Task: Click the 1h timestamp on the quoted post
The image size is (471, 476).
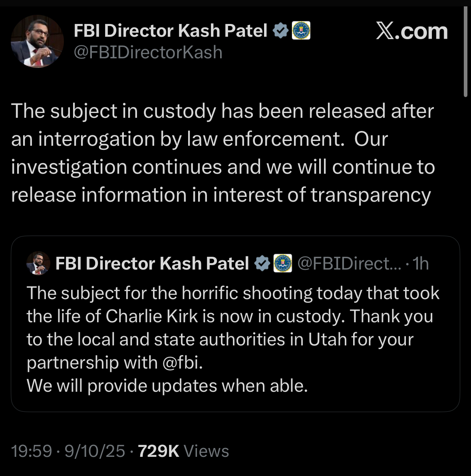Action: coord(421,264)
